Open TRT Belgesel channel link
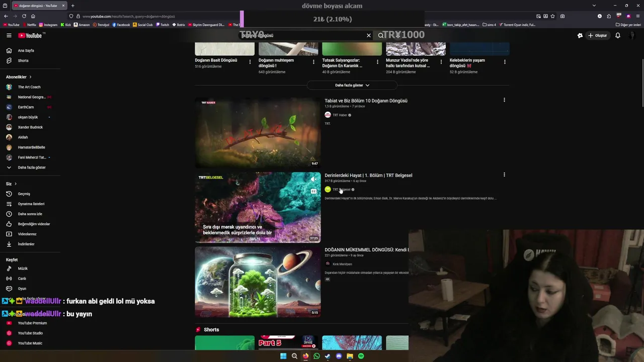This screenshot has width=644, height=362. pos(341,190)
